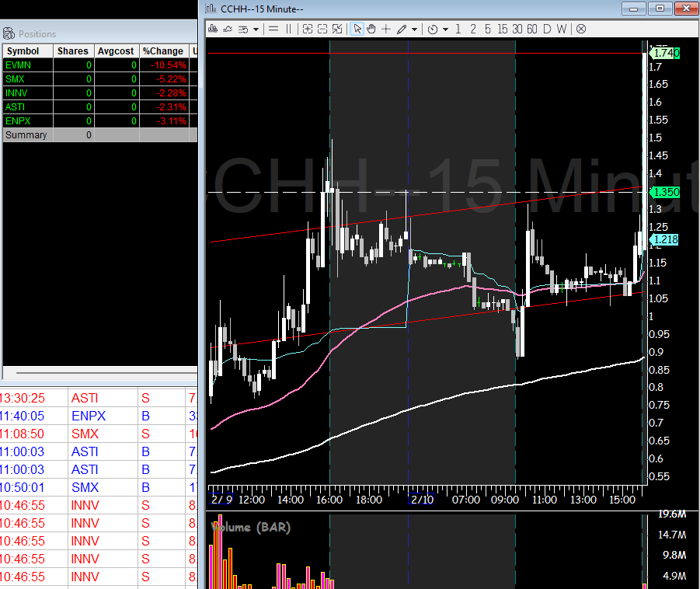This screenshot has width=700, height=589.
Task: Switch chart to Daily (D) interval
Action: tap(547, 29)
